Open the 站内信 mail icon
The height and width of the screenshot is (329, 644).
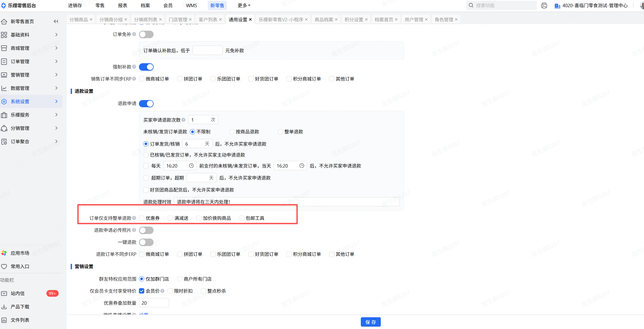(x=4, y=293)
